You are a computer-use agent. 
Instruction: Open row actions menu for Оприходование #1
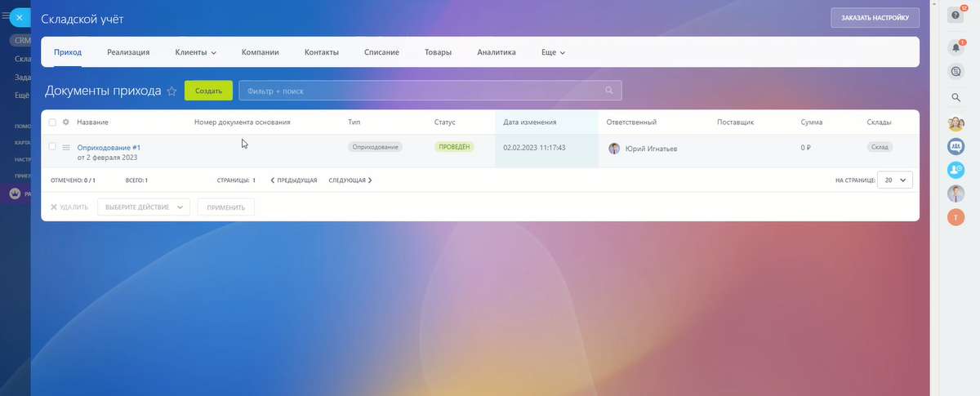click(66, 147)
